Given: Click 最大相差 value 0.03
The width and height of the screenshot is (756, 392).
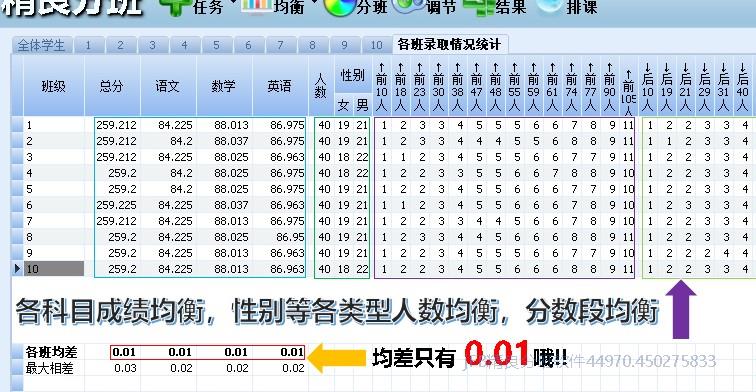Looking at the screenshot, I should [125, 368].
